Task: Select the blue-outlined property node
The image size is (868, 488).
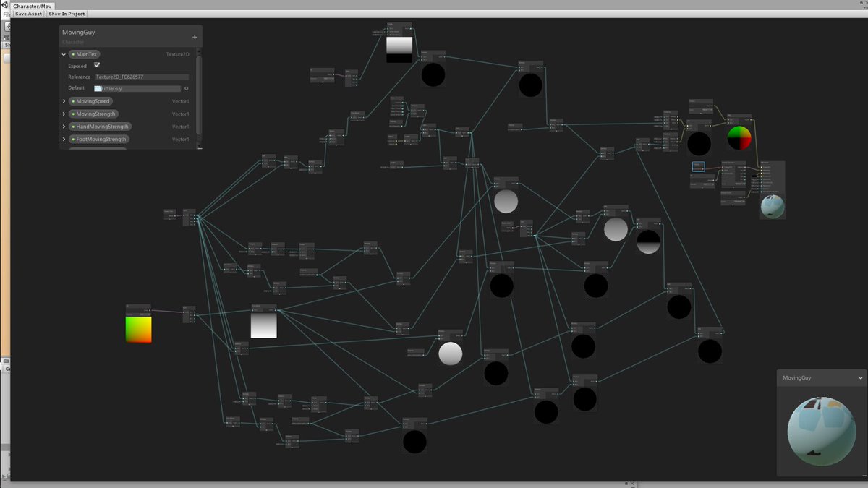Action: pos(698,166)
